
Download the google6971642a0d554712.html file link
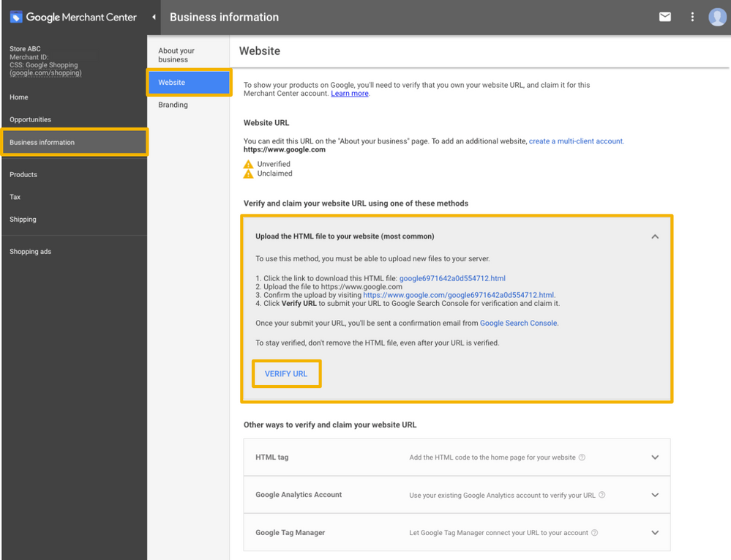pos(452,278)
